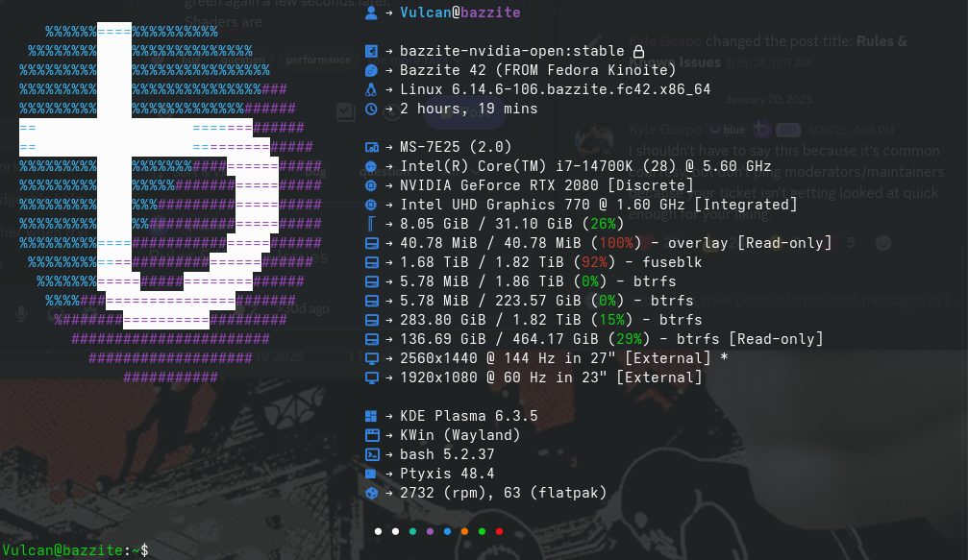Click the kernel version Linux 6.14.6-106 text
The height and width of the screenshot is (560, 968).
[555, 89]
